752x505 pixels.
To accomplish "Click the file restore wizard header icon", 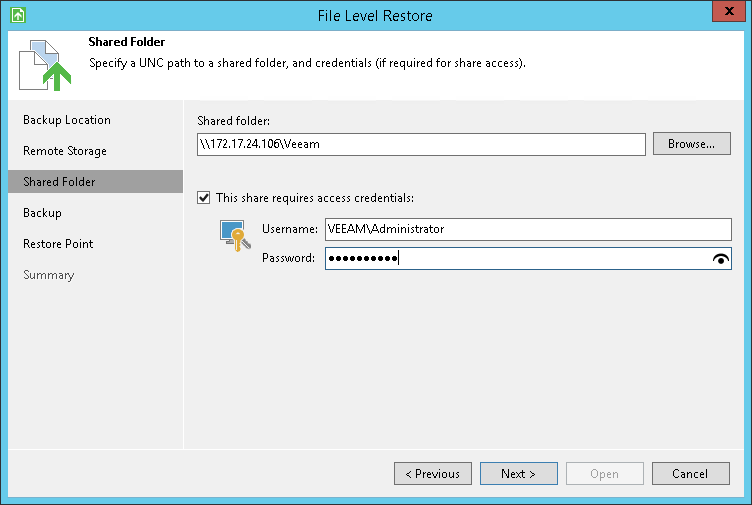I will [x=42, y=65].
